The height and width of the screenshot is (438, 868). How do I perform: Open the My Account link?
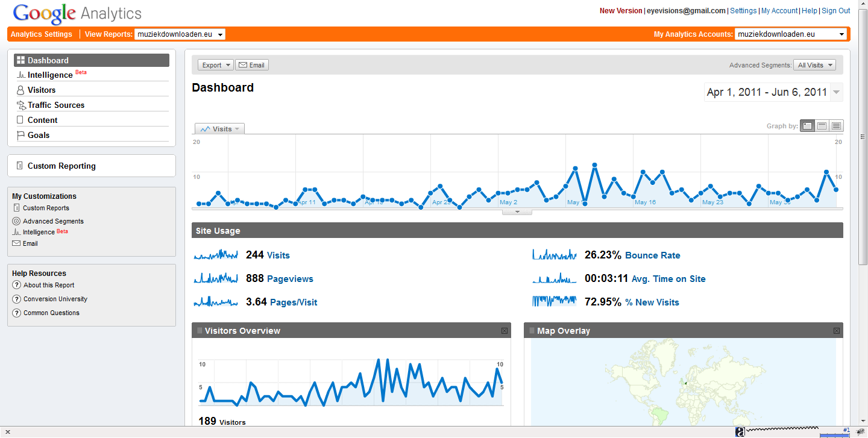point(779,11)
